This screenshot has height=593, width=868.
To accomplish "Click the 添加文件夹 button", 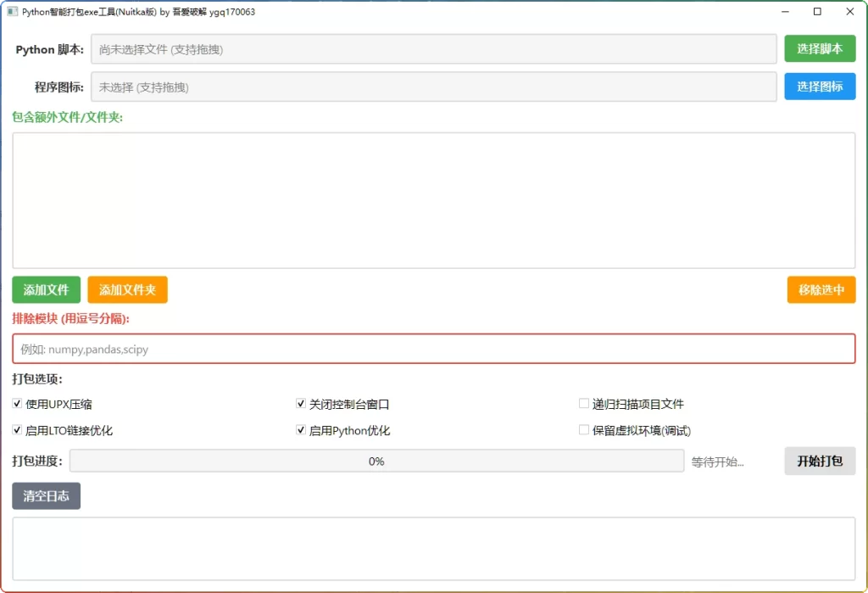I will click(127, 289).
